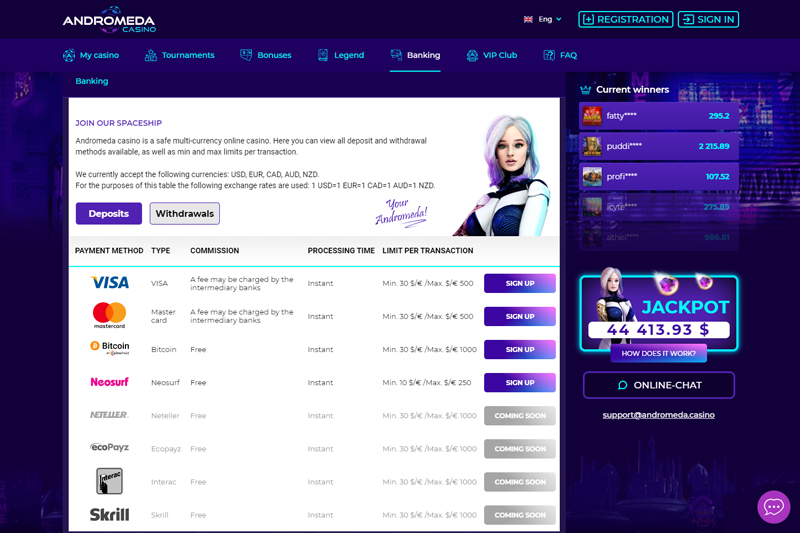The width and height of the screenshot is (800, 533).
Task: Click the icyte**** winner game thumbnail
Action: pos(592,207)
